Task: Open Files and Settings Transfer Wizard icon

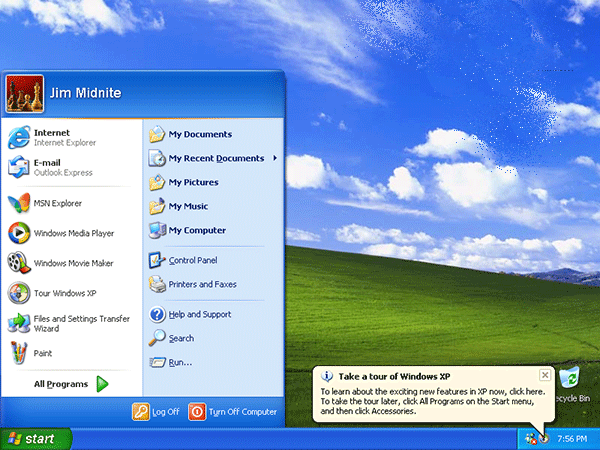Action: coord(19,323)
